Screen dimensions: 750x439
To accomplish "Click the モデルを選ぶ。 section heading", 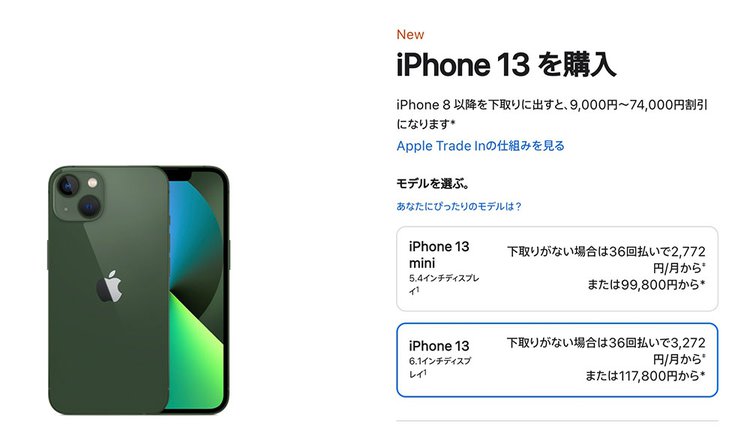I will [x=433, y=184].
